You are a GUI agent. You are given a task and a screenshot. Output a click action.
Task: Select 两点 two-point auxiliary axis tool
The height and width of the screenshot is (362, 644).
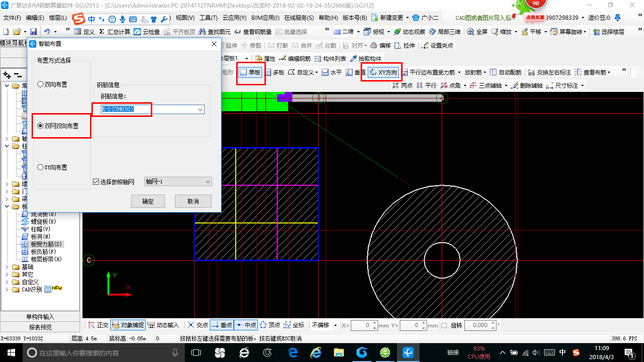pyautogui.click(x=402, y=86)
